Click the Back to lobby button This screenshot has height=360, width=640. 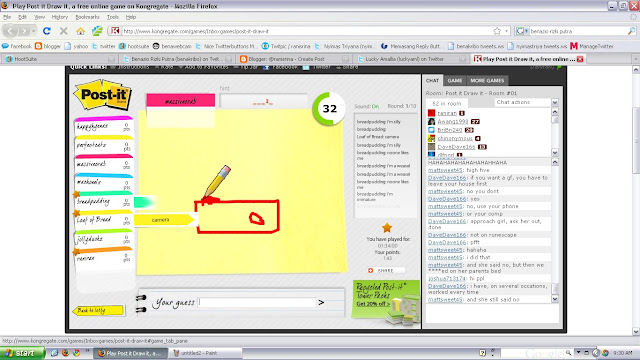coord(98,311)
